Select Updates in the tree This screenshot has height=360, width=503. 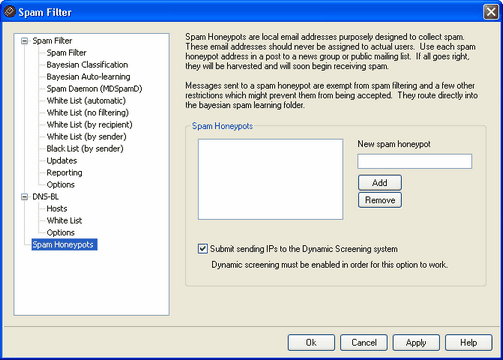click(x=62, y=161)
